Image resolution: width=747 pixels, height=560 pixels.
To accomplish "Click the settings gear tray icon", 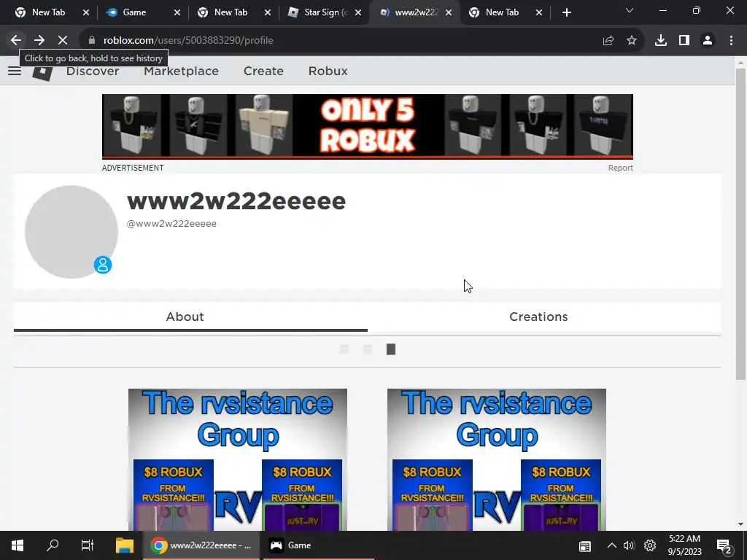I will pos(650,545).
